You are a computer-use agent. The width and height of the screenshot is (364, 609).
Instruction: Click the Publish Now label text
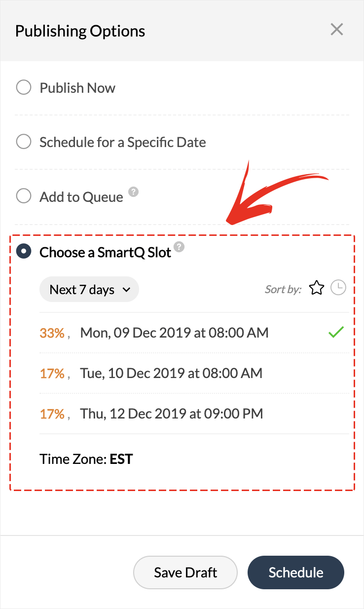(77, 88)
